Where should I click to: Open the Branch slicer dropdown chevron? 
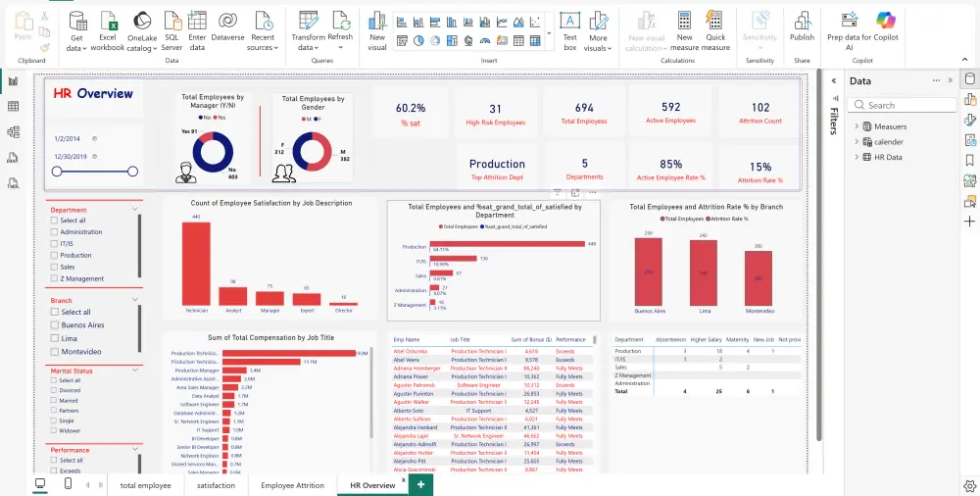135,300
